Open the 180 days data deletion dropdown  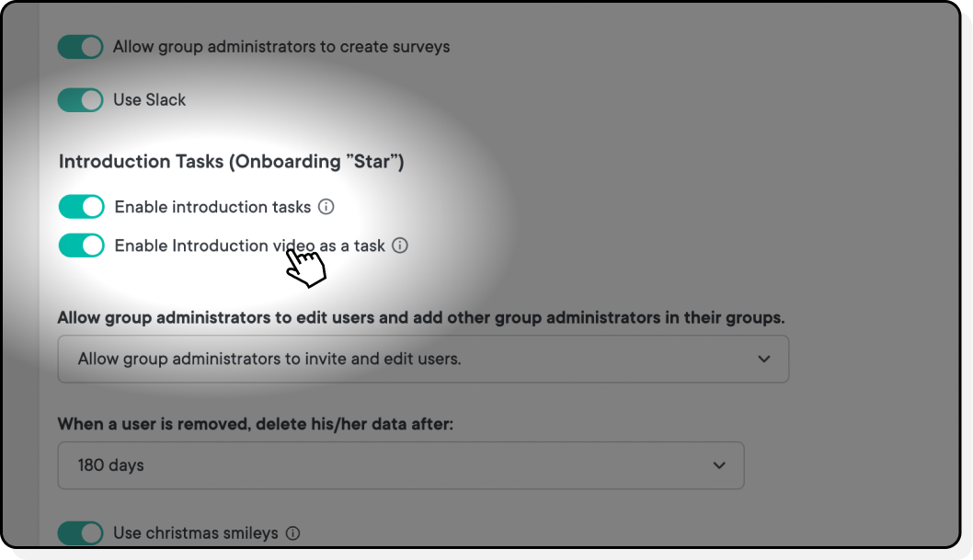[400, 465]
